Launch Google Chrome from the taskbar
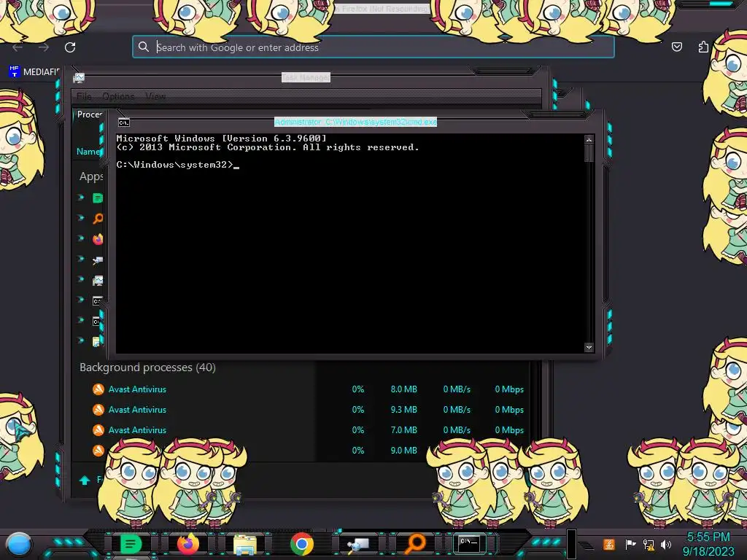Screen dimensions: 747x560 [x=302, y=544]
